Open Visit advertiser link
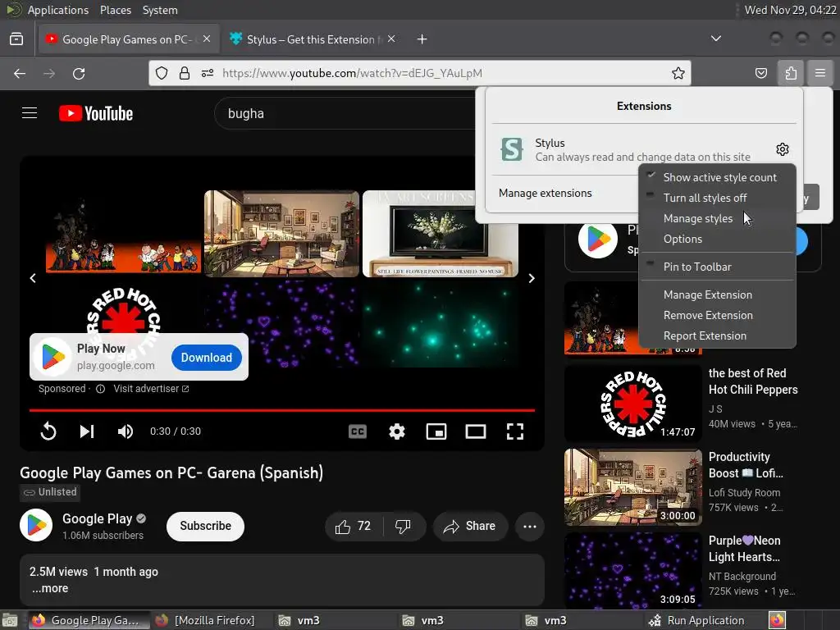 tap(151, 389)
